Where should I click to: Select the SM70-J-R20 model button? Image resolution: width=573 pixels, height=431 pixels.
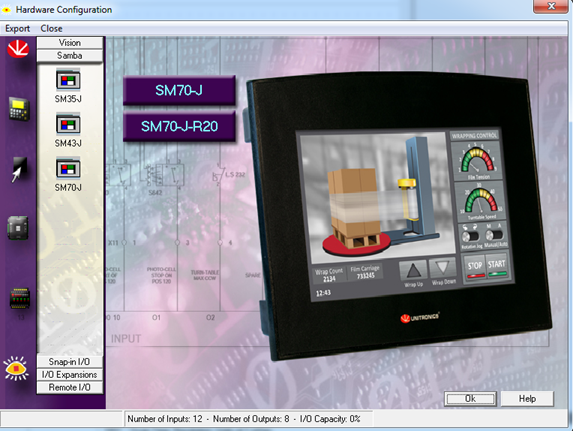pos(179,126)
